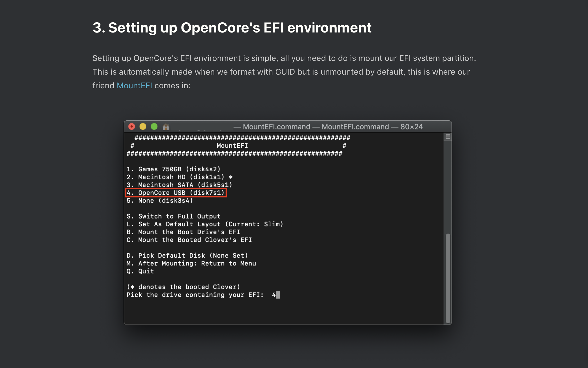Click the "D. Pick Default Disk (None Set)" line
Image resolution: width=588 pixels, height=368 pixels.
pos(187,256)
